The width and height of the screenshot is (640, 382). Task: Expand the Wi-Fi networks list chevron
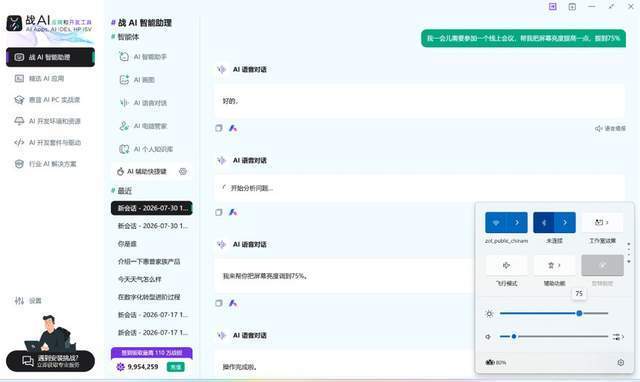click(x=517, y=222)
